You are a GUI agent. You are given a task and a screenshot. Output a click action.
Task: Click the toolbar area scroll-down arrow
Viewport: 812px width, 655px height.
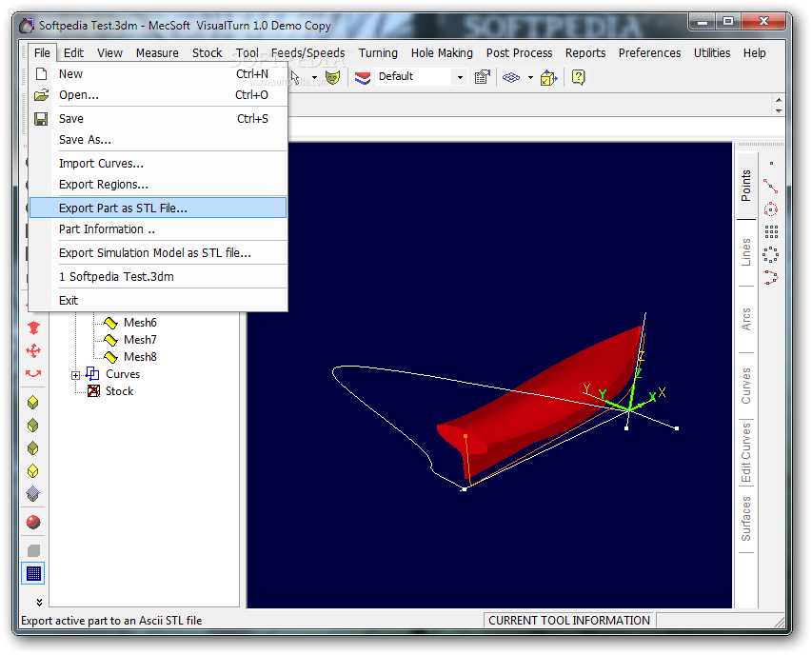tap(779, 110)
